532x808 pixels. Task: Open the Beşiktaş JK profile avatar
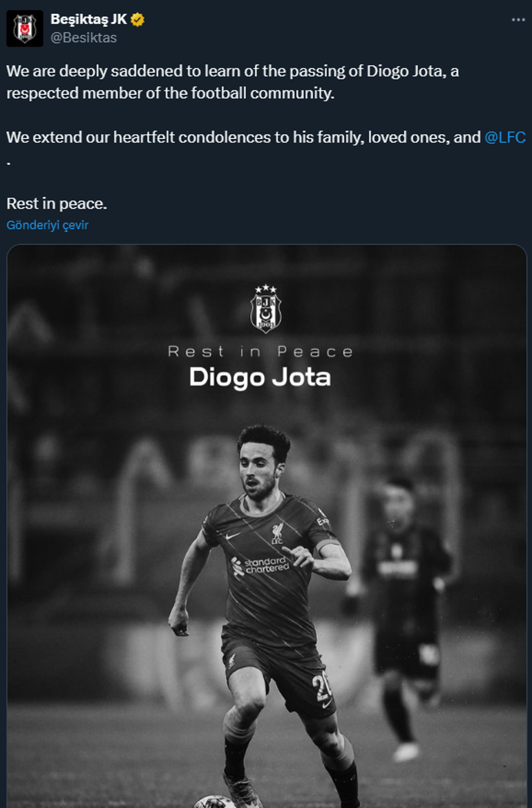click(x=25, y=28)
